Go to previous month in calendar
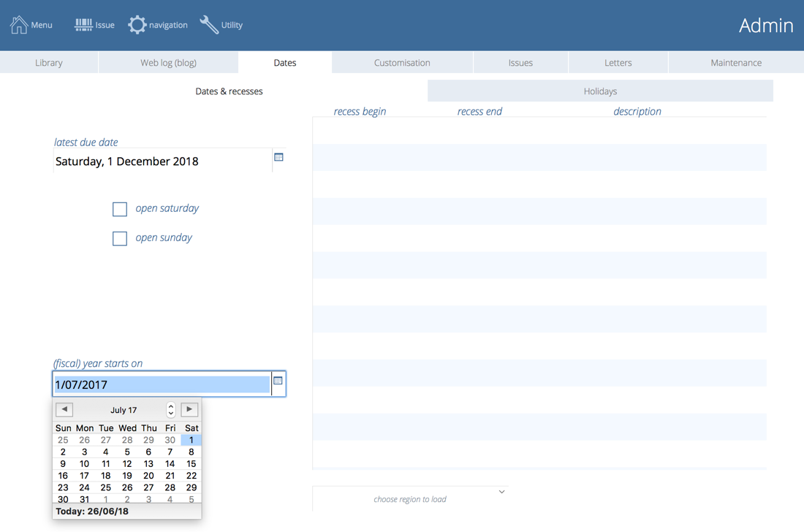 coord(64,409)
